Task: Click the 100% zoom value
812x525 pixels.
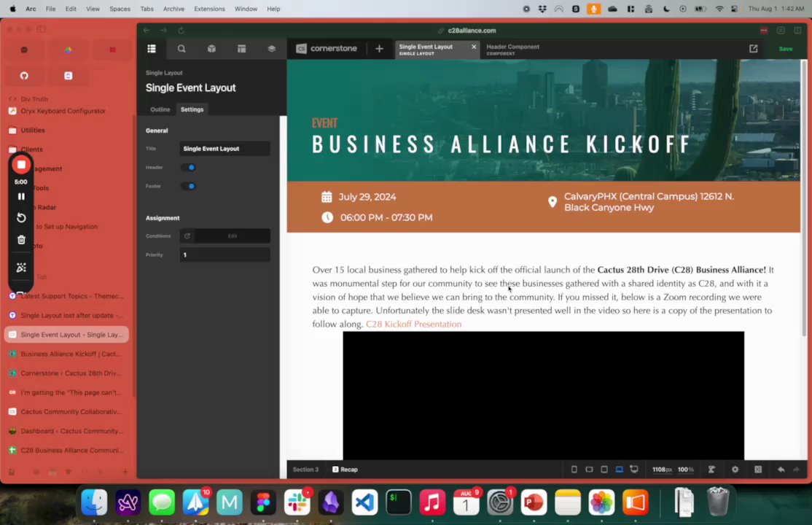Action: (686, 470)
